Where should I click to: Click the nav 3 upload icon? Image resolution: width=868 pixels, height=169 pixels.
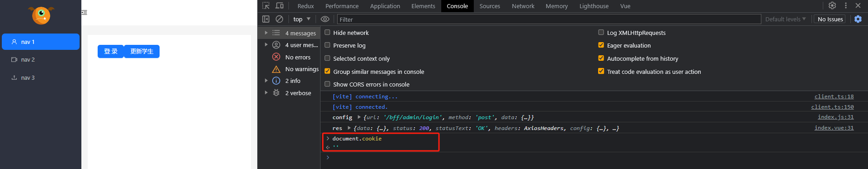(x=14, y=77)
